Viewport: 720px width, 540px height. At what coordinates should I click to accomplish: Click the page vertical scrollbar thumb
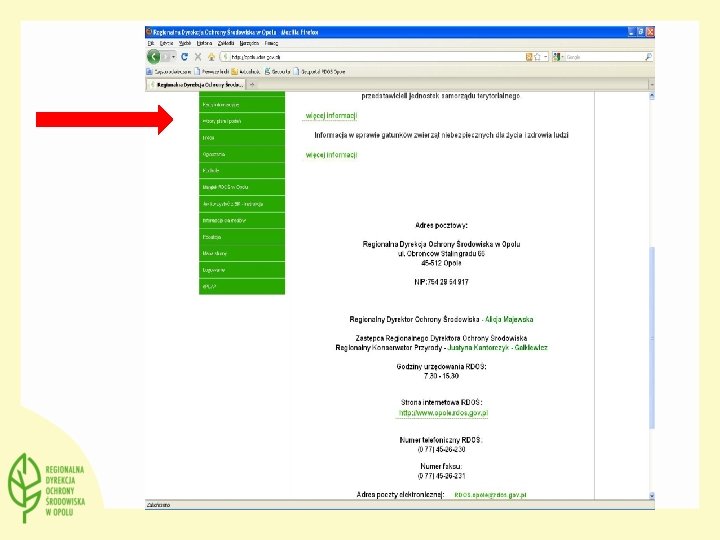tap(652, 338)
